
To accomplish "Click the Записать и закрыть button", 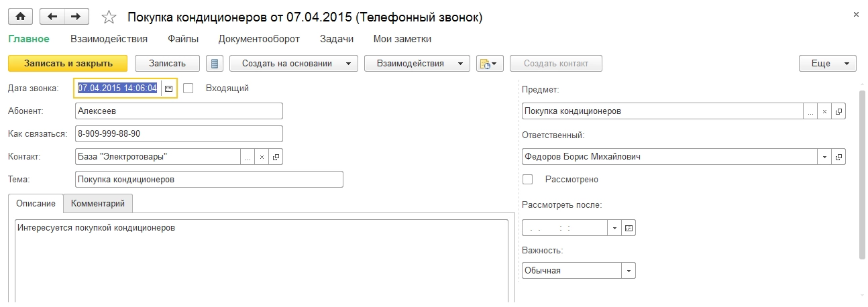I will 68,64.
